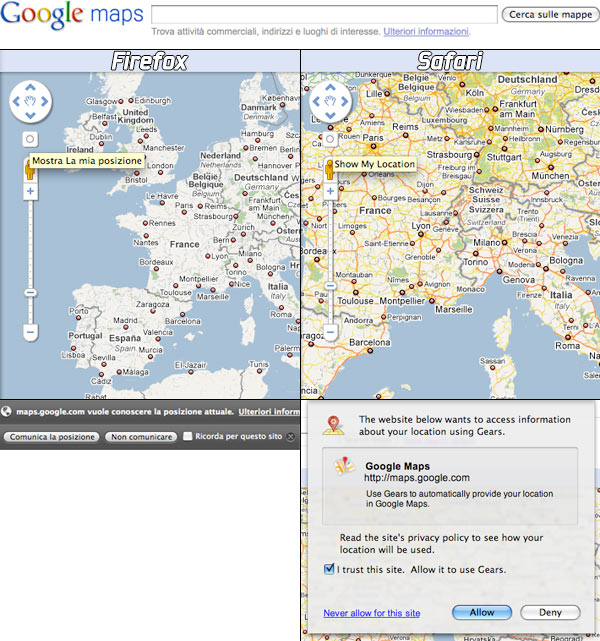Click My Location circle in Firefox map
The image size is (600, 641).
(x=30, y=140)
